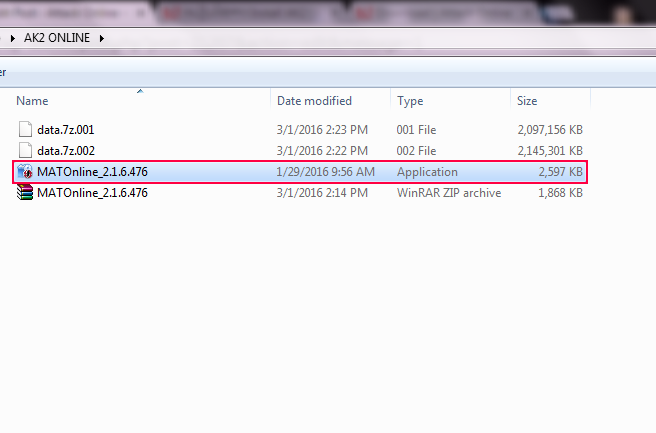Sort files by Name column header
Viewport: 656px width, 433px height.
coord(32,101)
